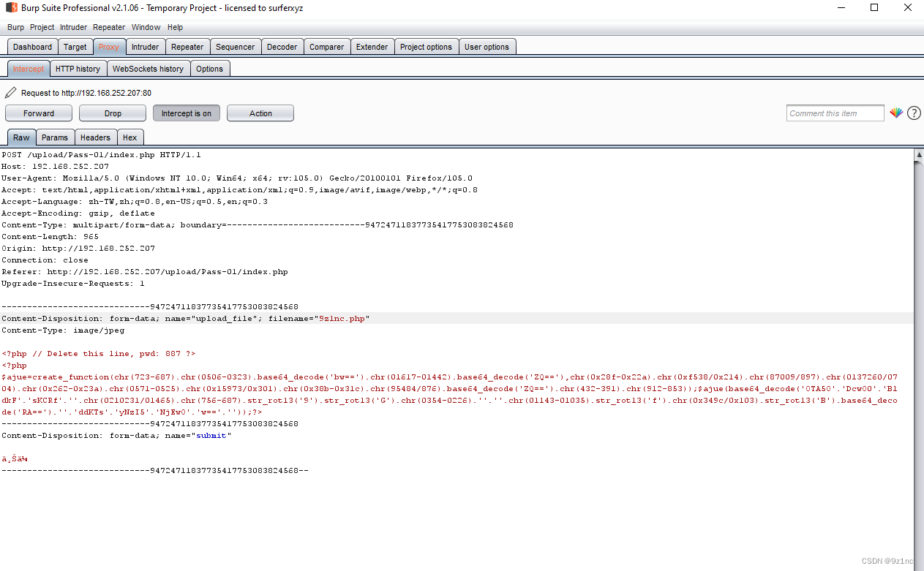Switch to the Headers view tab
Screen dimensions: 924x571
[x=96, y=137]
